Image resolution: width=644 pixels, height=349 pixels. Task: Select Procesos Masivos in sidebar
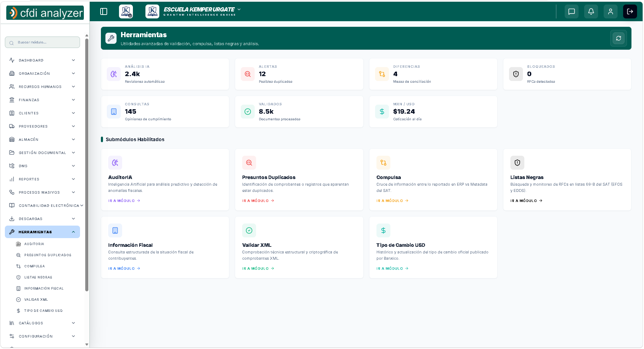pos(42,192)
